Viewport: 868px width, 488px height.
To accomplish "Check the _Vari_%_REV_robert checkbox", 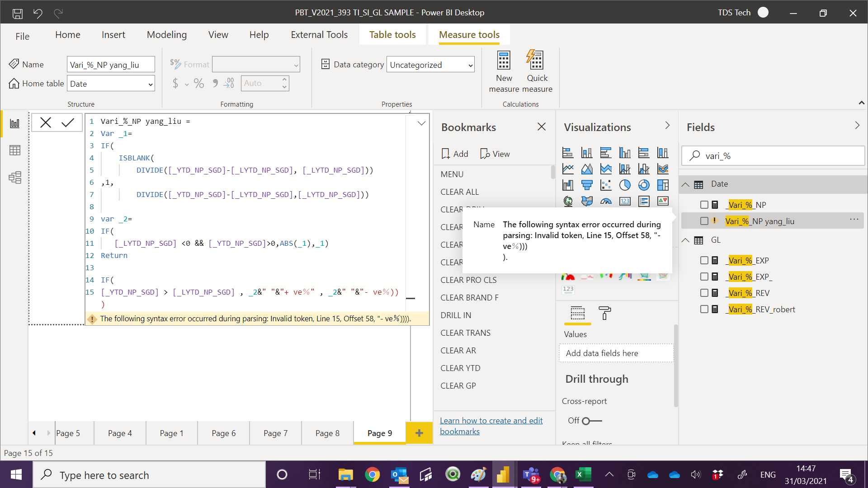I will coord(704,309).
